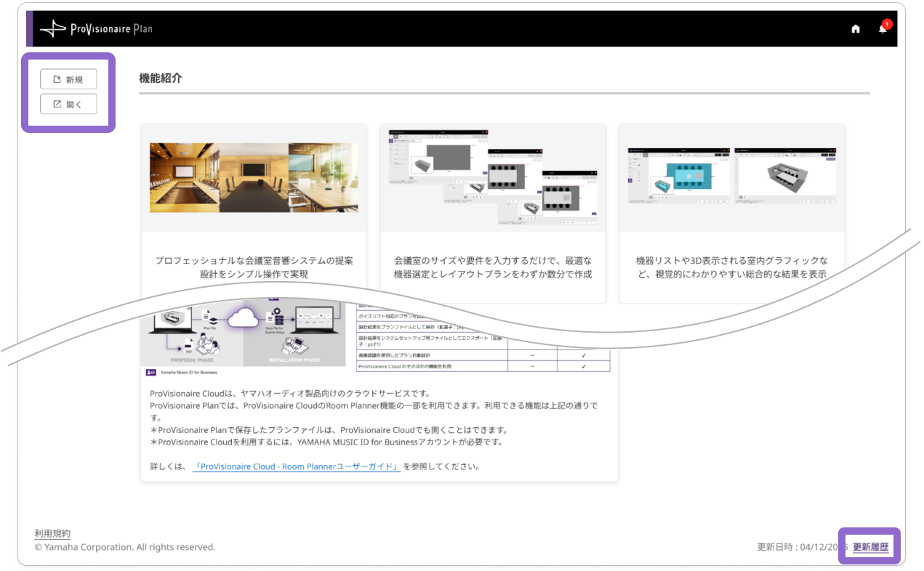
Task: Click the 機能紹介 section heading
Action: (161, 78)
